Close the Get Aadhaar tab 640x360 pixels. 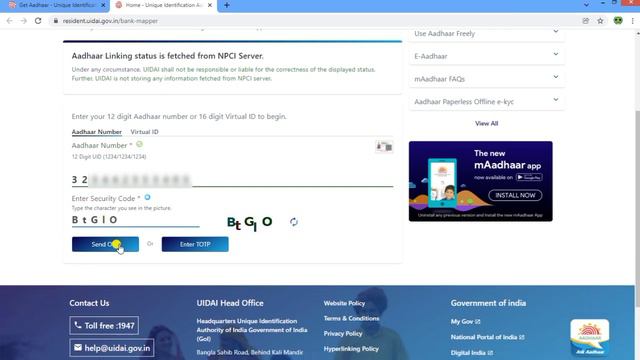pos(103,5)
